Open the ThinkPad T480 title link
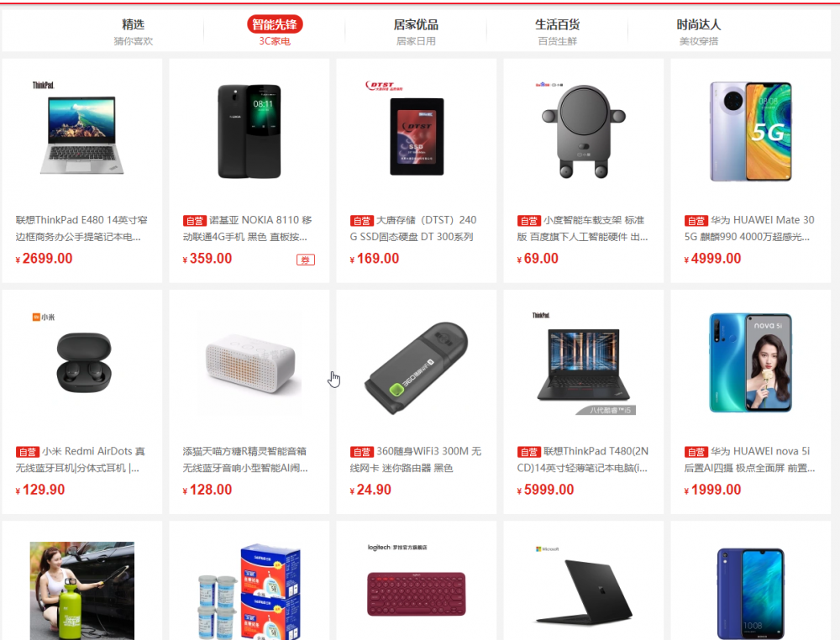The width and height of the screenshot is (840, 640). pos(583,459)
